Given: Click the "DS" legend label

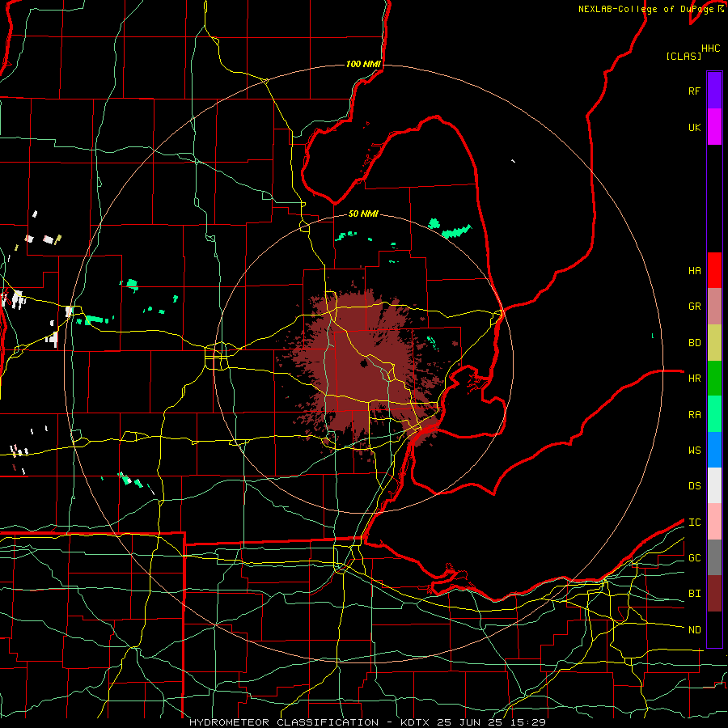Looking at the screenshot, I should 694,485.
